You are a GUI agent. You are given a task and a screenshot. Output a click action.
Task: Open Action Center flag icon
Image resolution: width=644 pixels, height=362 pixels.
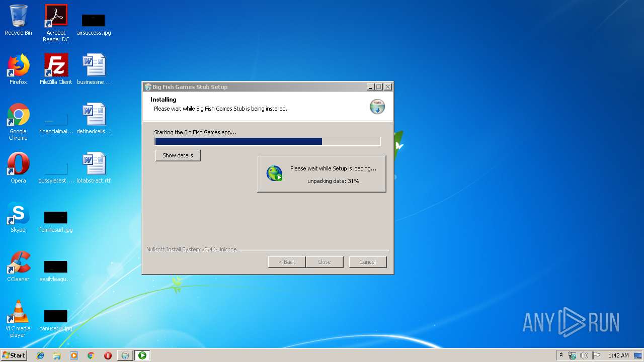tap(596, 355)
